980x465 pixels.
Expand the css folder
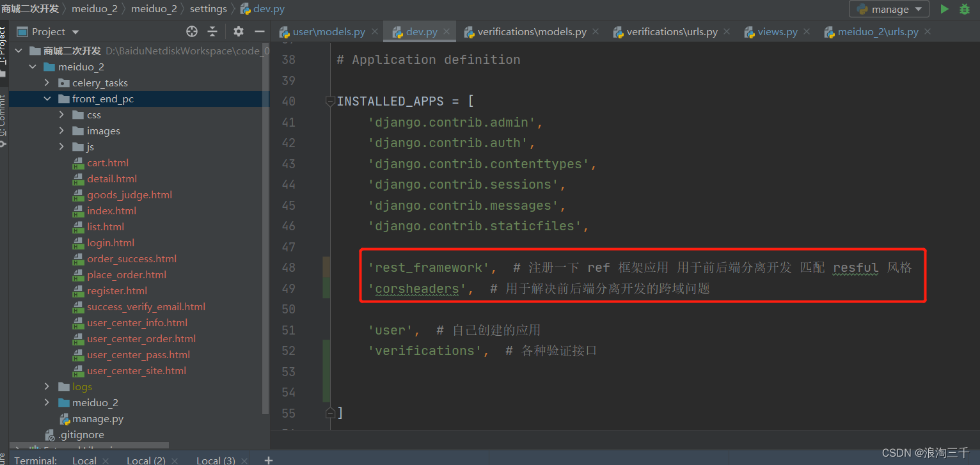click(x=61, y=114)
